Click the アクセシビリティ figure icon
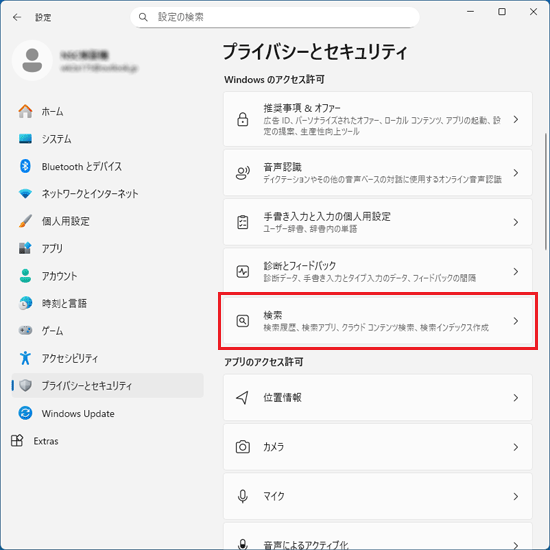The image size is (550, 550). click(x=25, y=358)
